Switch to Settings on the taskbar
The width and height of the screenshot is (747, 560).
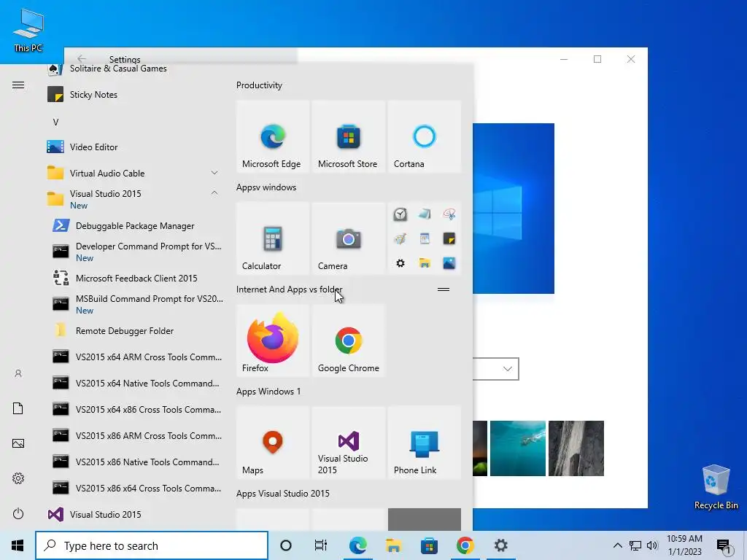500,545
